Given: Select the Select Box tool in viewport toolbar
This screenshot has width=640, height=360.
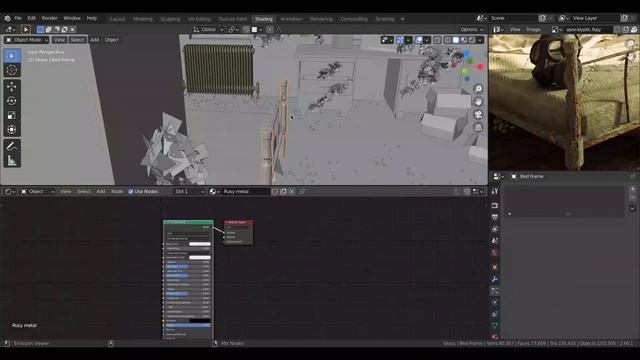Looking at the screenshot, I should coord(12,56).
